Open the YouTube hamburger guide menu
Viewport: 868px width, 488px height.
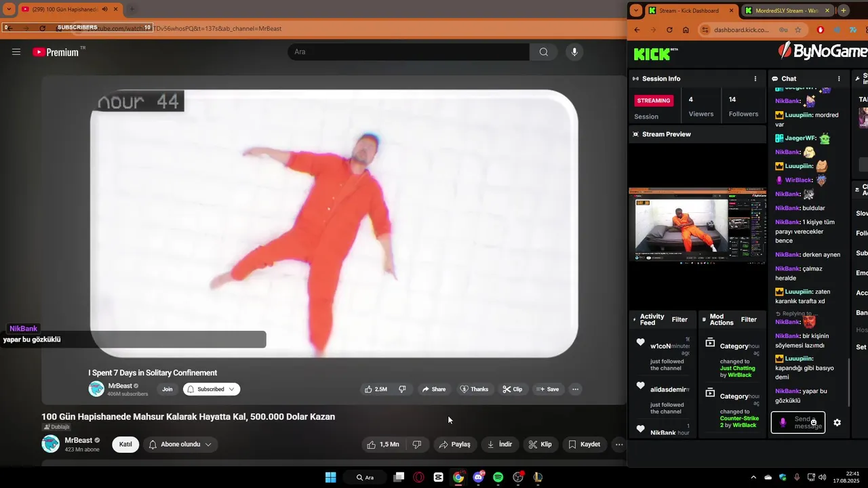click(x=16, y=52)
